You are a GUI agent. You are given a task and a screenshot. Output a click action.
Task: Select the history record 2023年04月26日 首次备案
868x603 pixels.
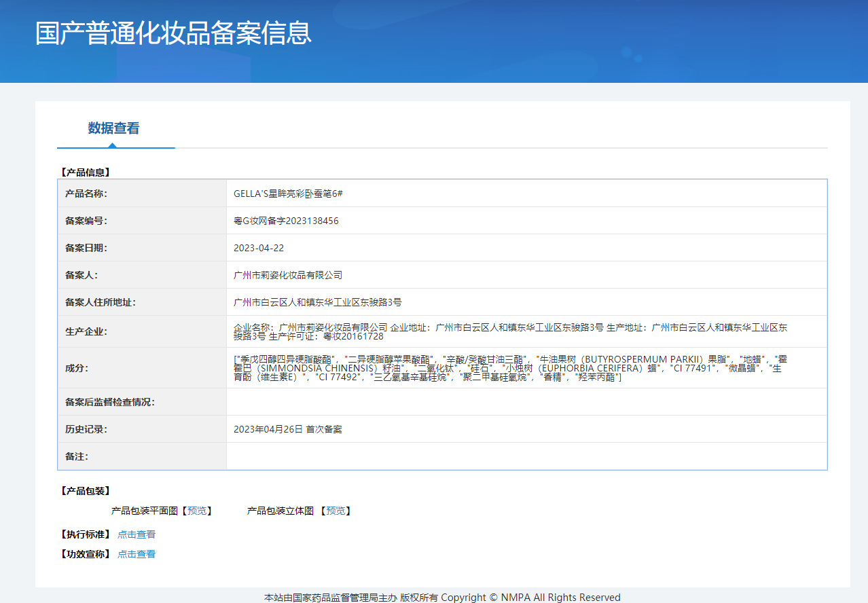pyautogui.click(x=287, y=429)
